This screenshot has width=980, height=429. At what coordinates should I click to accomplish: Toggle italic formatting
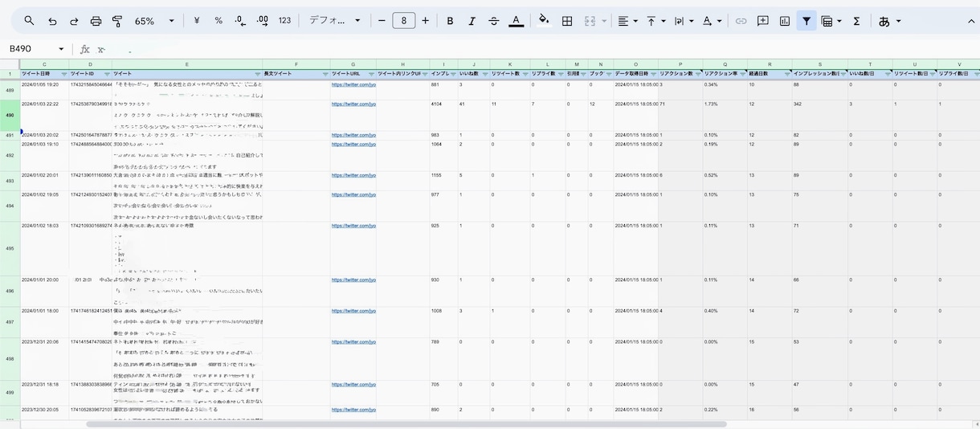click(472, 21)
